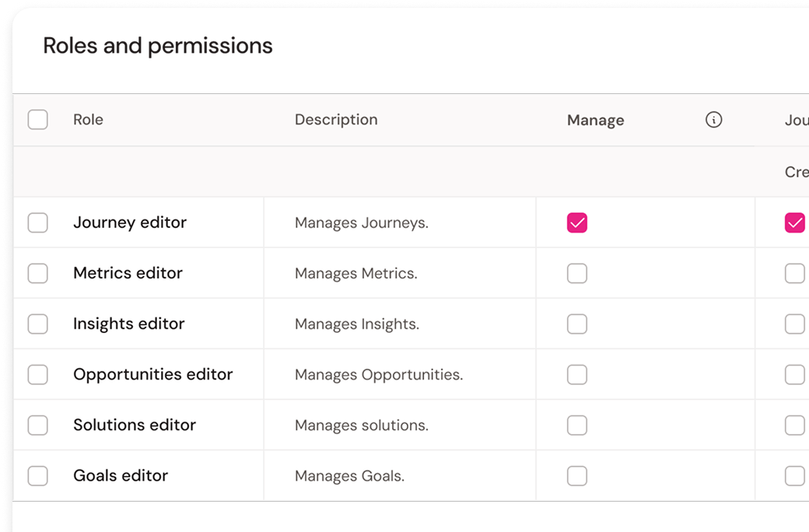
Task: Select the Solutions editor row checkbox
Action: click(37, 425)
